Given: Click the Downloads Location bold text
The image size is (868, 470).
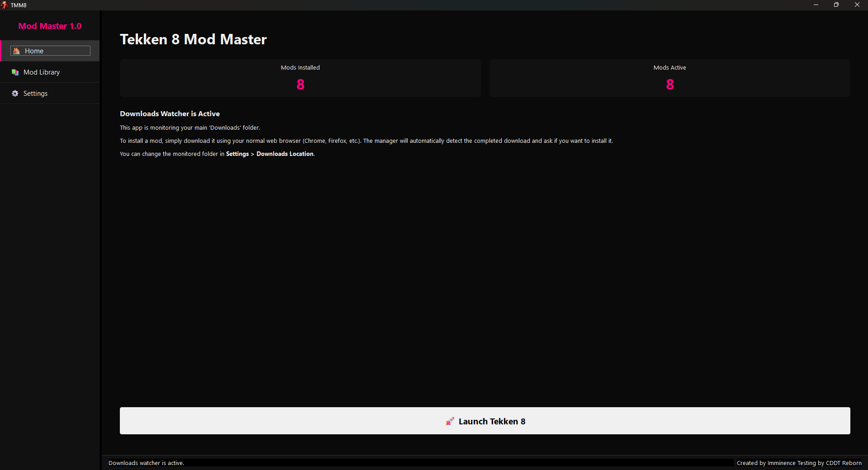Looking at the screenshot, I should pyautogui.click(x=285, y=154).
